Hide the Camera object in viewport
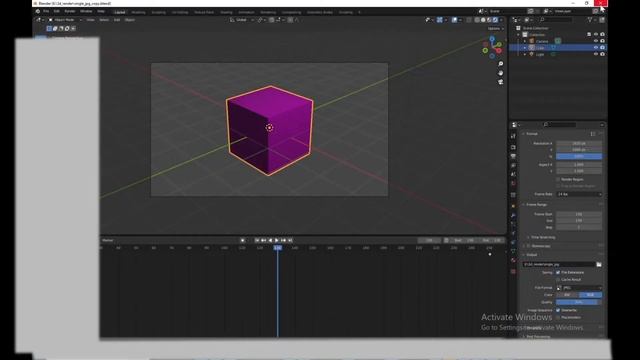The width and height of the screenshot is (640, 360). click(596, 41)
